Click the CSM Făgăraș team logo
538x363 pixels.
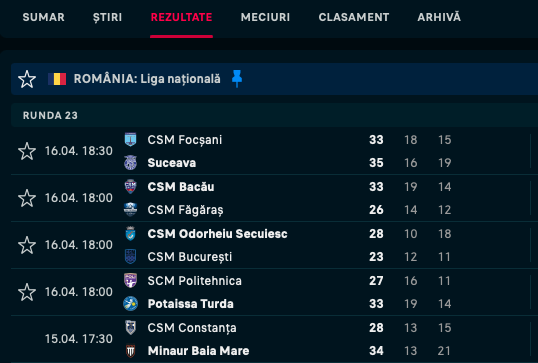(130, 210)
